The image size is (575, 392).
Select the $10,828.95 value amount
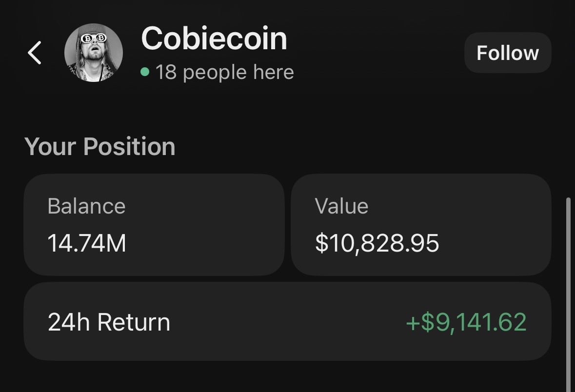point(377,243)
